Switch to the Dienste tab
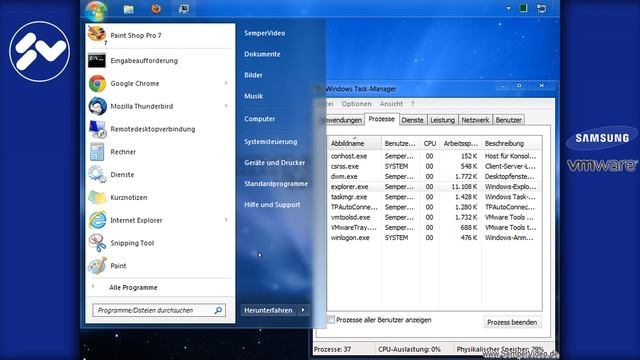Viewport: 640px width, 360px height. coord(412,120)
